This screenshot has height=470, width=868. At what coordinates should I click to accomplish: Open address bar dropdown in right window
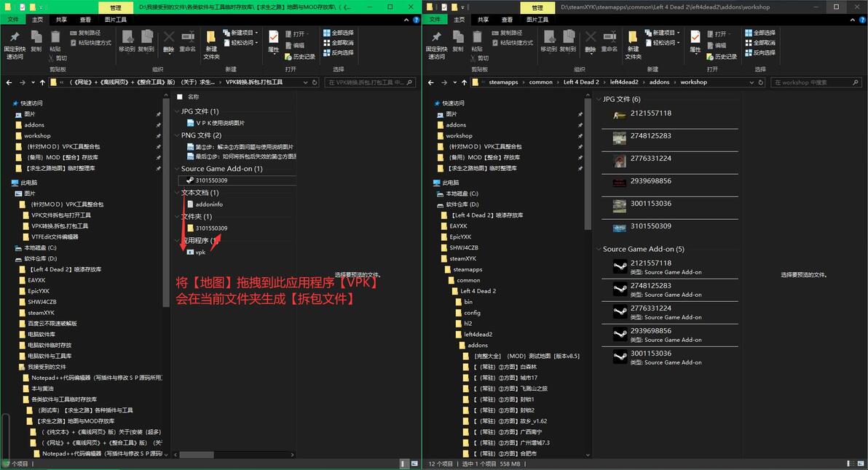click(751, 82)
